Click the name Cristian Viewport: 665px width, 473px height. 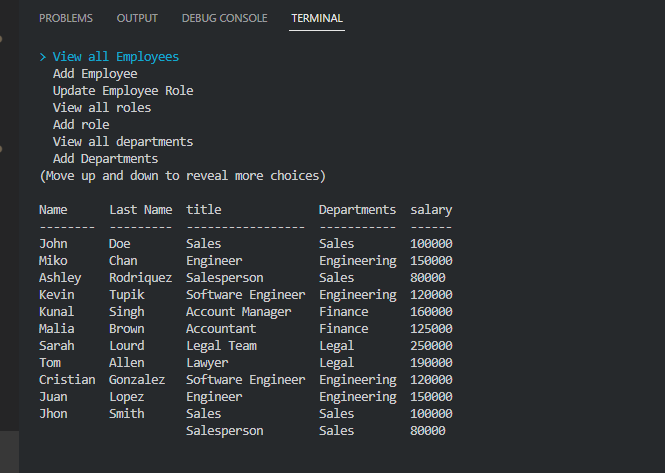click(67, 379)
